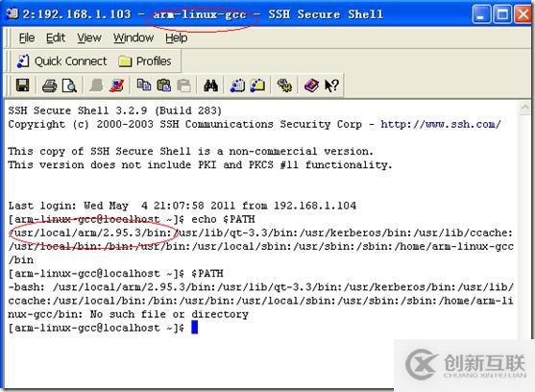Open New File Transfer Window icon

(x=257, y=86)
